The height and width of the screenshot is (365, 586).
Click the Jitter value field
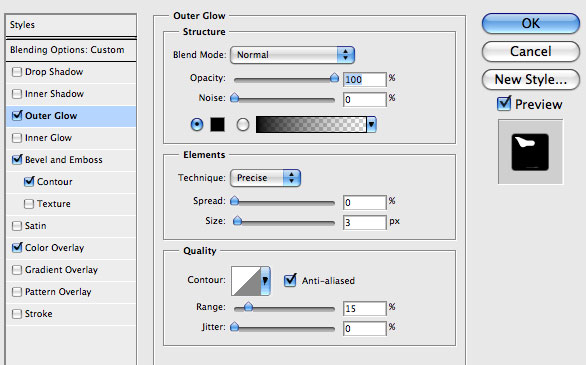[364, 329]
